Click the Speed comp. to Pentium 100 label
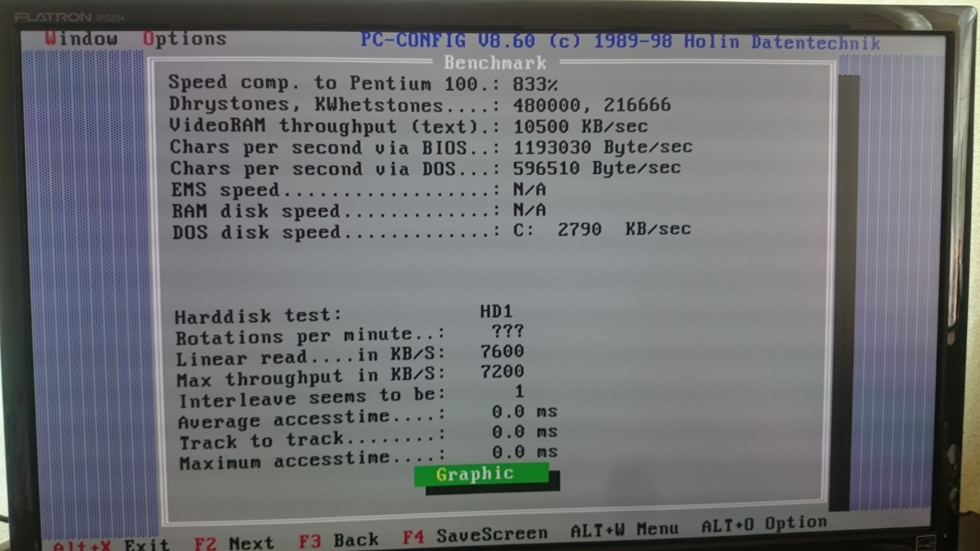This screenshot has height=551, width=980. [333, 83]
